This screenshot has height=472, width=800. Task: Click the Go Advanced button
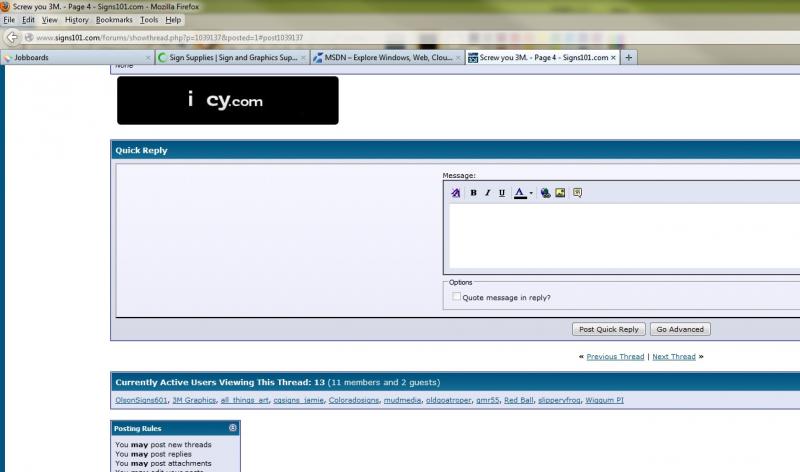tap(680, 330)
